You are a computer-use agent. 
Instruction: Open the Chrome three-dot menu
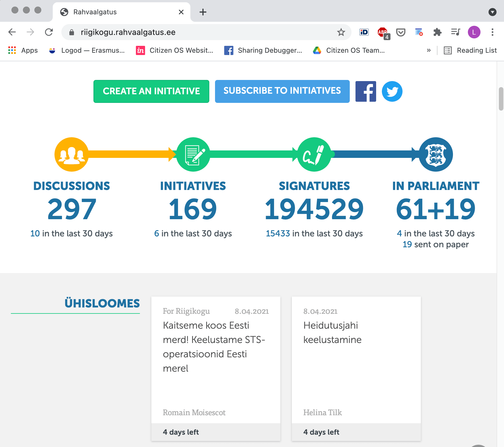(493, 32)
